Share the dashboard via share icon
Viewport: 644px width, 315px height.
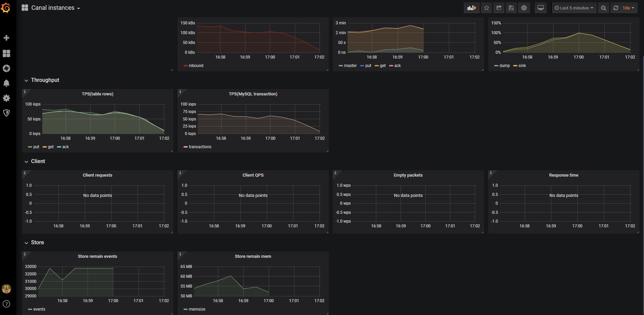tap(499, 8)
